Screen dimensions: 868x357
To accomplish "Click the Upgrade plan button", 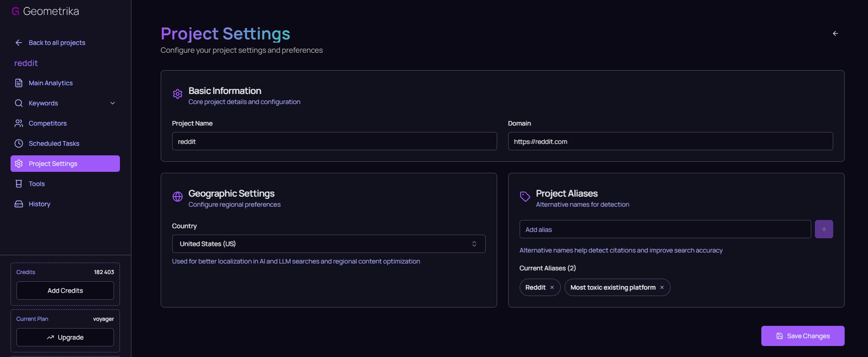I will click(65, 337).
